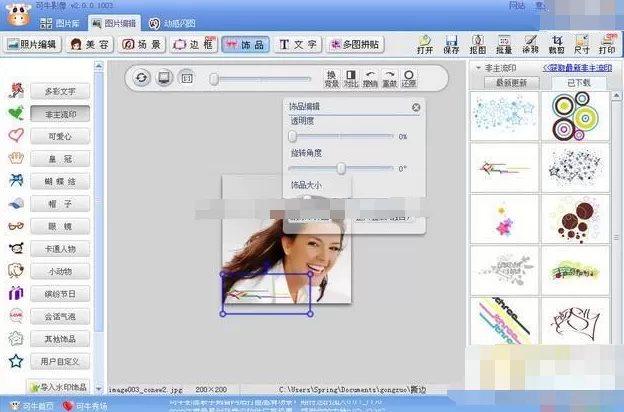624x412 pixels.
Task: Switch to the 最新更新 tab
Action: [512, 83]
